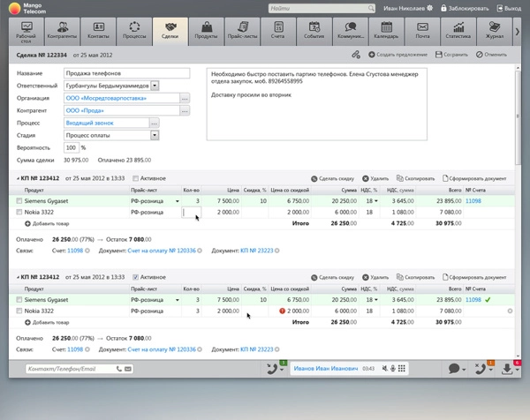This screenshot has width=530, height=420.
Task: Click the Сохранить button
Action: (x=451, y=55)
